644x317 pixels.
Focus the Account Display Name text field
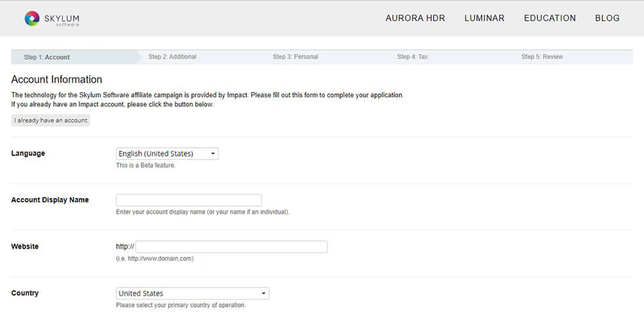[x=189, y=200]
